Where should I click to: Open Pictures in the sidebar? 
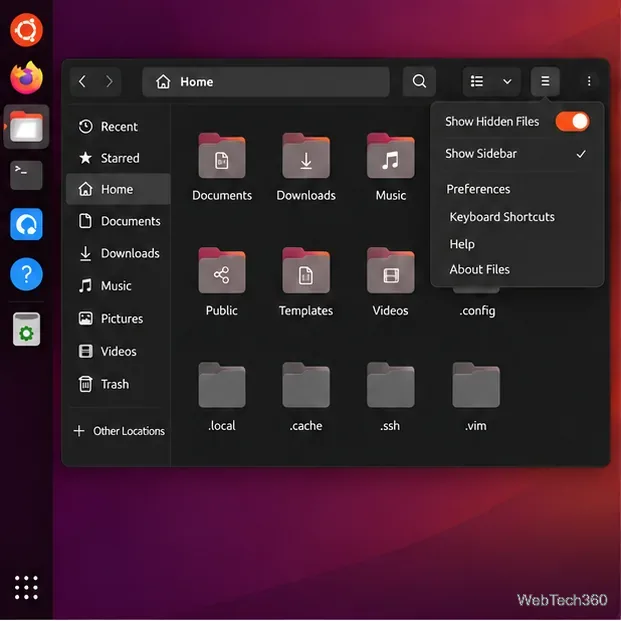click(x=118, y=318)
